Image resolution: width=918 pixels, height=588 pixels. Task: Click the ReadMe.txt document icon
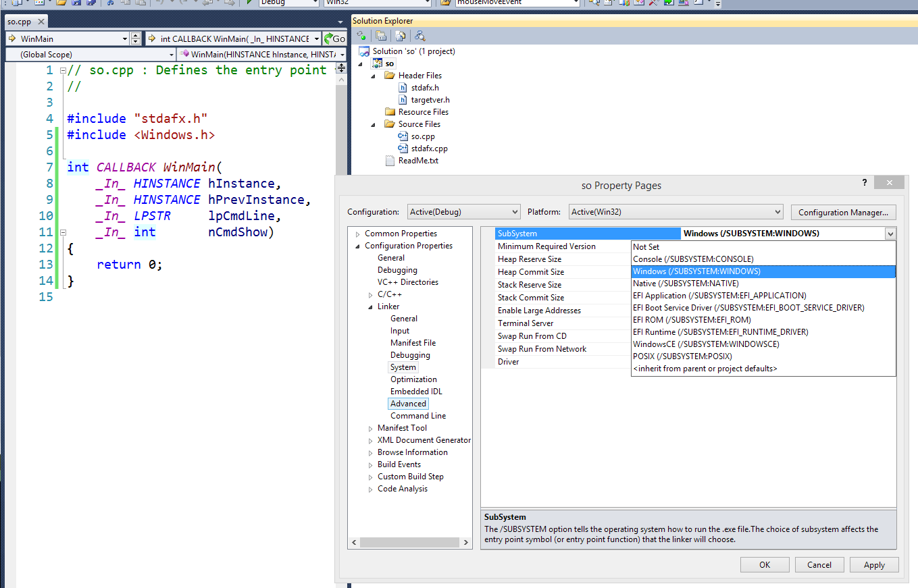pyautogui.click(x=390, y=161)
